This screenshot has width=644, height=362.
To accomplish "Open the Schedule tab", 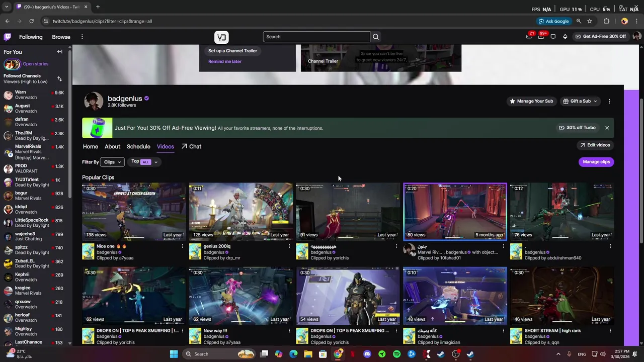I will click(x=138, y=146).
